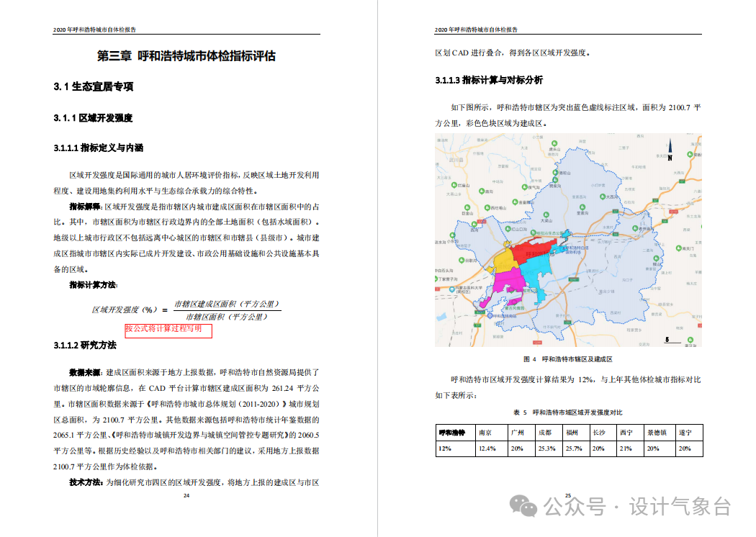The width and height of the screenshot is (756, 537).
Task: Click the "21%" value under 西宁
Action: (626, 448)
